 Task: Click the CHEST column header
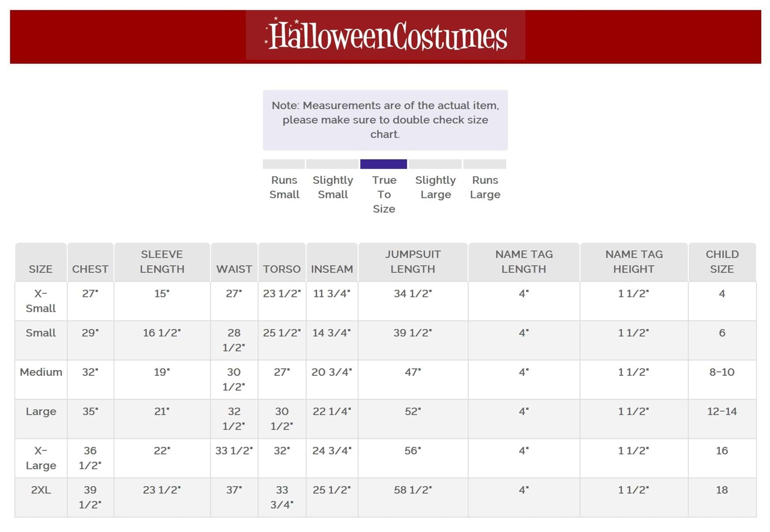(x=90, y=269)
